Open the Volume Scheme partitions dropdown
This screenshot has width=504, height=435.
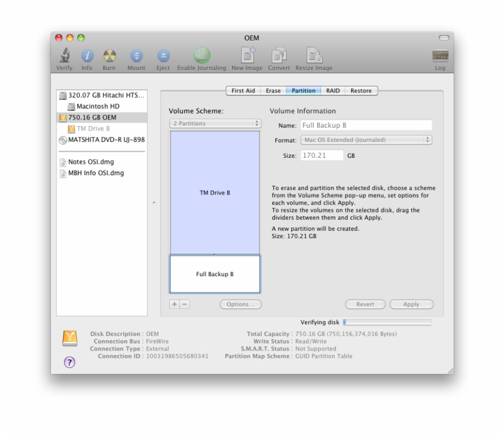pos(215,123)
